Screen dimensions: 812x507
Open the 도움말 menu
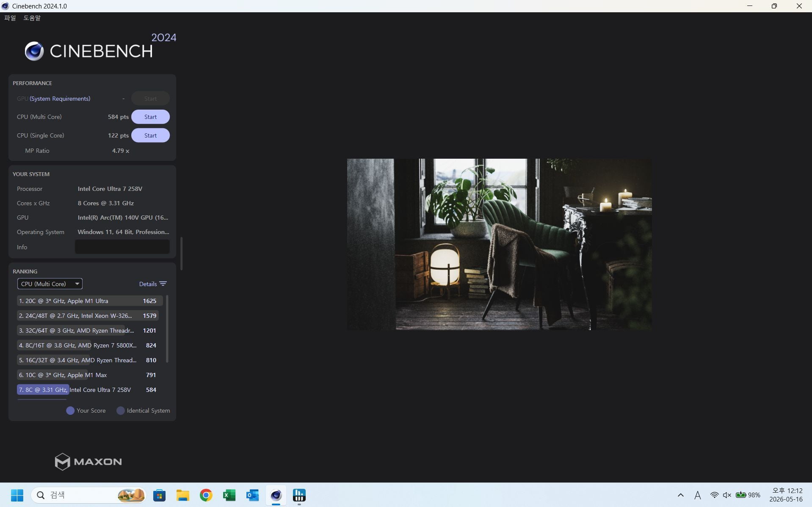(32, 18)
